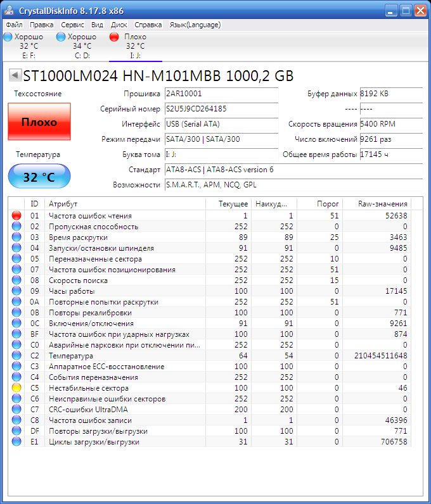
Task: Click the blue status icon for attribute BF
Action: pyautogui.click(x=16, y=334)
